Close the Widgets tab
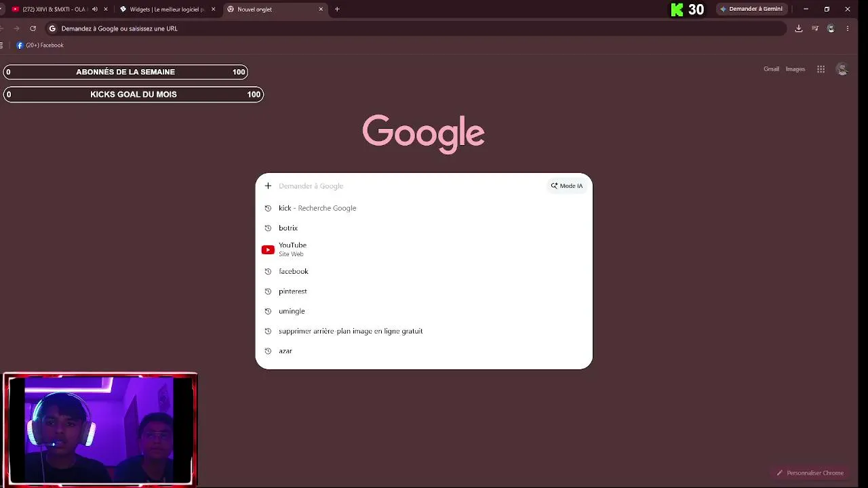This screenshot has height=488, width=868. point(213,9)
